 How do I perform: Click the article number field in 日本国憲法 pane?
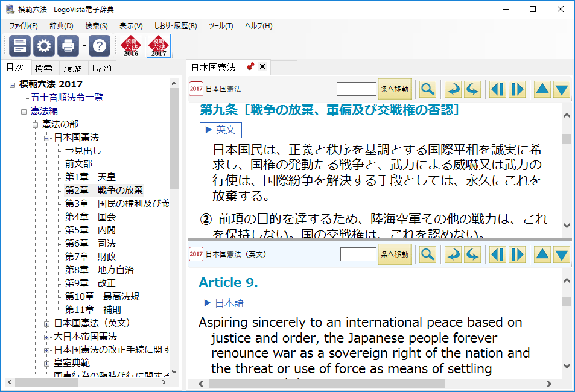[x=357, y=89]
